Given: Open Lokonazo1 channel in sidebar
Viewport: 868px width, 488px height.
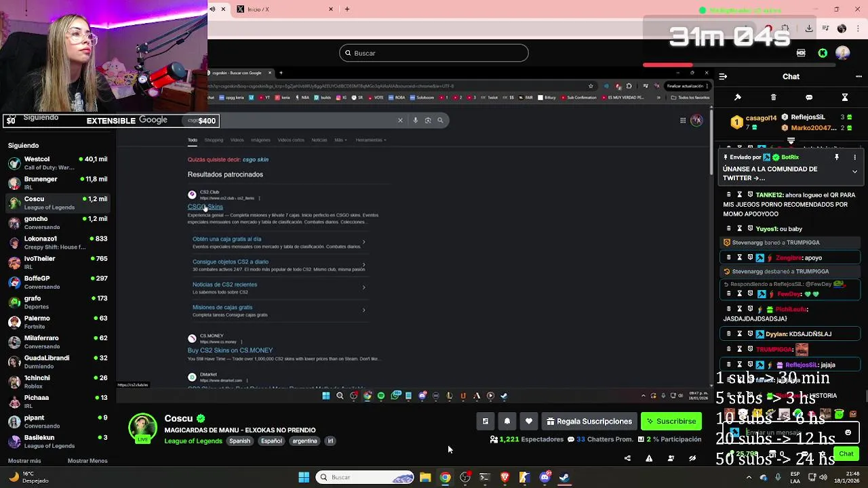Looking at the screenshot, I should (x=58, y=243).
